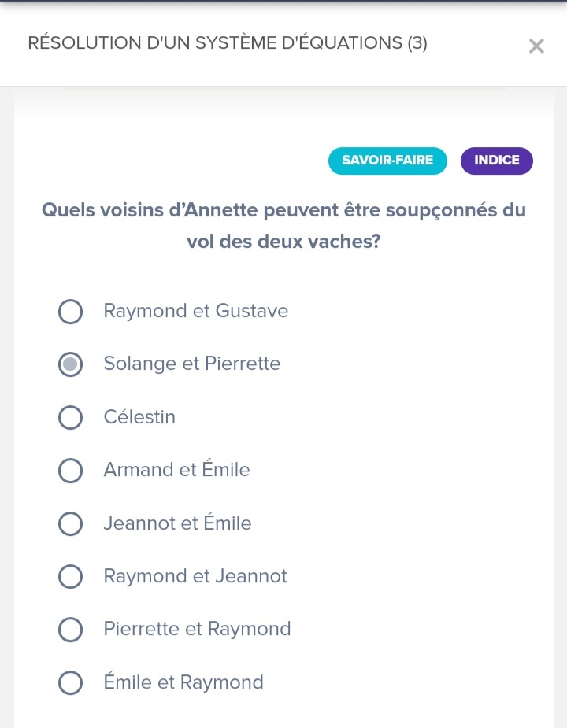Click the 'Pierrette et Raymond' label text
The width and height of the screenshot is (567, 728).
click(x=197, y=629)
